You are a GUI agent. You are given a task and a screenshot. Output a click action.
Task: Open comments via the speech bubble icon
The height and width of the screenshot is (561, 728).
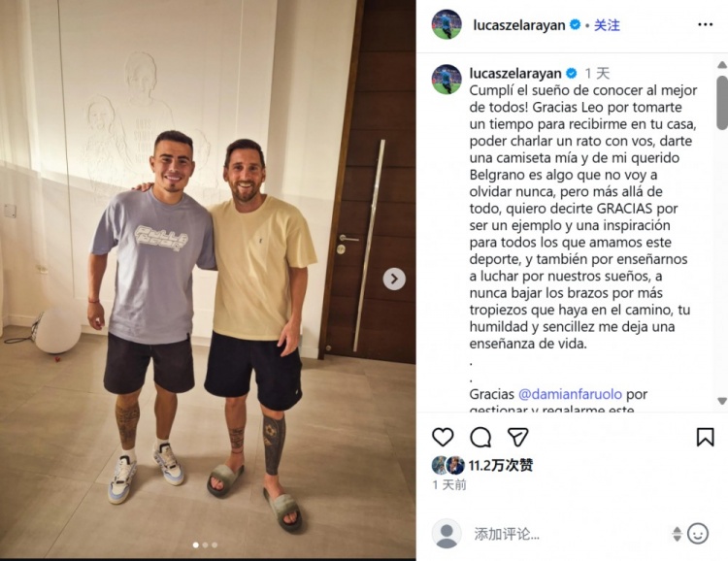coord(480,437)
